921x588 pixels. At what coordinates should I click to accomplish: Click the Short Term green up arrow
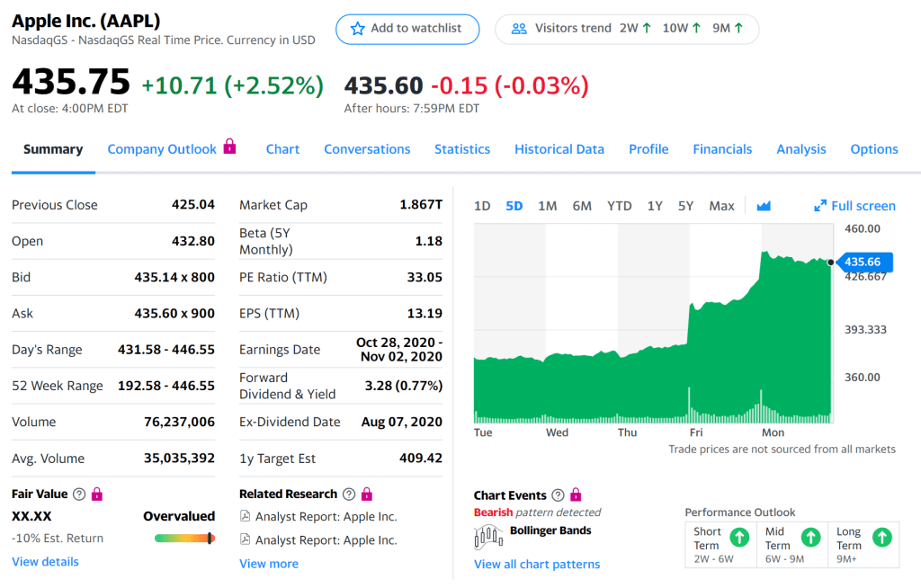(x=739, y=538)
